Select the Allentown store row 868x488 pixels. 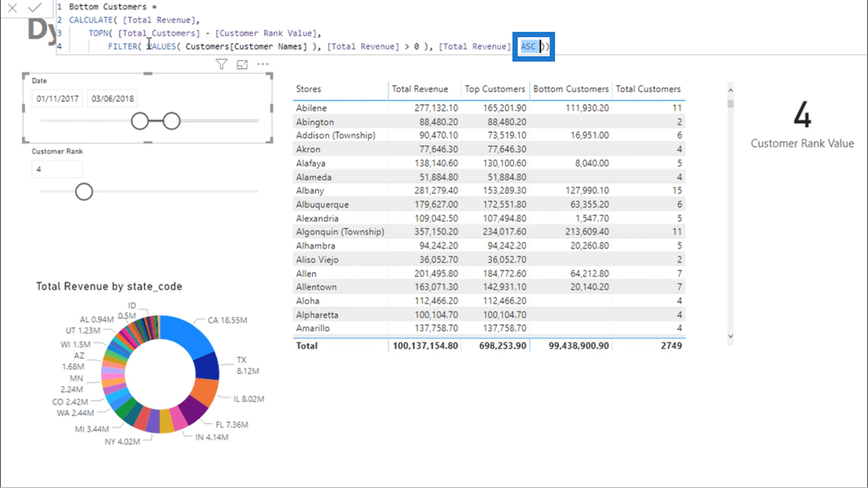489,287
